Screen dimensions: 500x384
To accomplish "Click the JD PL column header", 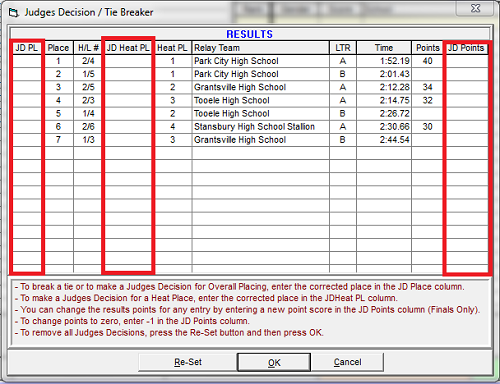I will (27, 48).
